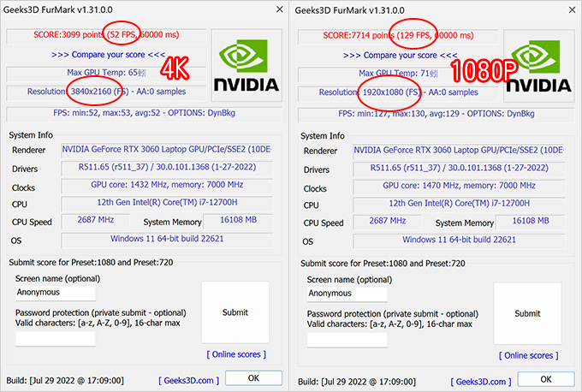The height and width of the screenshot is (392, 582).
Task: Open Online scores link in right window
Action: (x=529, y=355)
